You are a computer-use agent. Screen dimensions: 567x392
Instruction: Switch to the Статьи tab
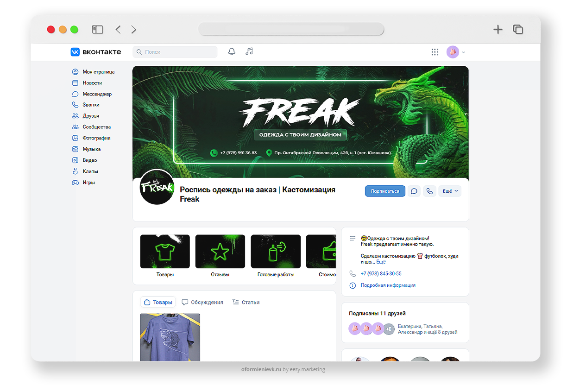click(x=246, y=302)
